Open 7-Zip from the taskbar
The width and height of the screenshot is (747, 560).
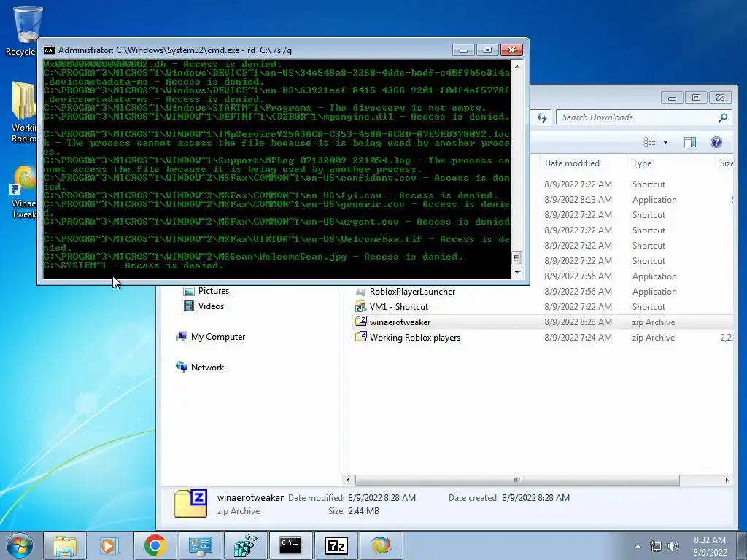[336, 545]
